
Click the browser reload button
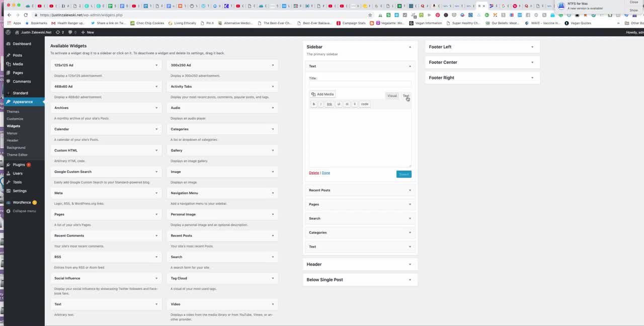pos(26,15)
